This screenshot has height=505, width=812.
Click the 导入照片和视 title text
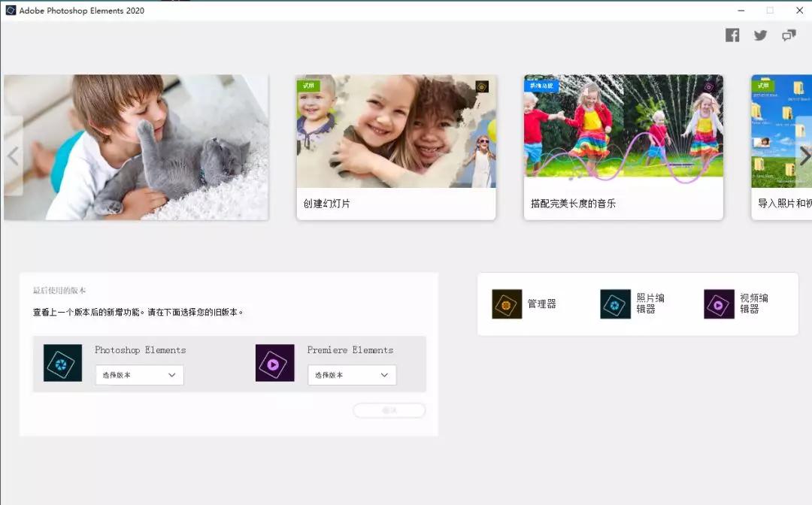pos(784,204)
